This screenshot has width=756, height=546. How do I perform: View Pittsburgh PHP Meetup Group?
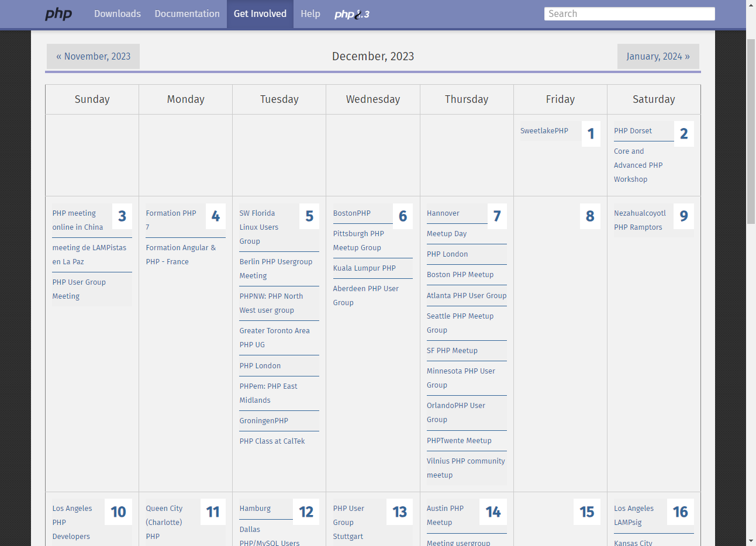[x=358, y=241]
